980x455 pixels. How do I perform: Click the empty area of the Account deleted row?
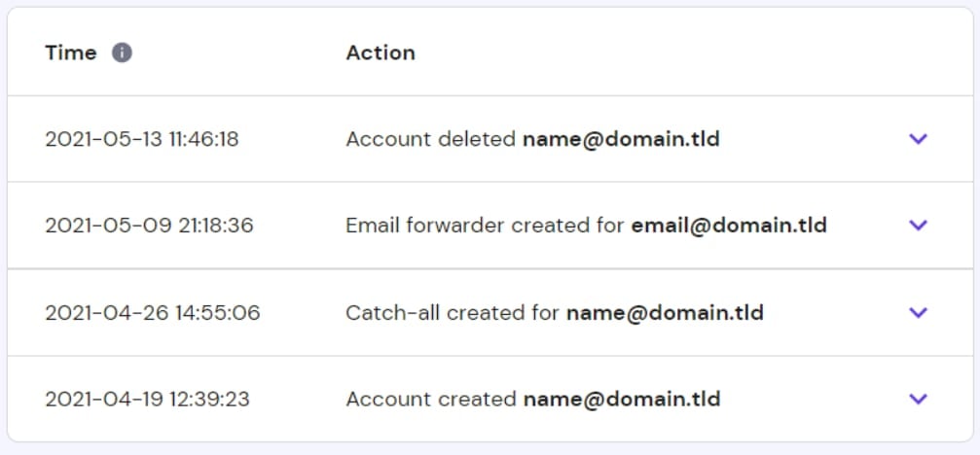point(808,139)
